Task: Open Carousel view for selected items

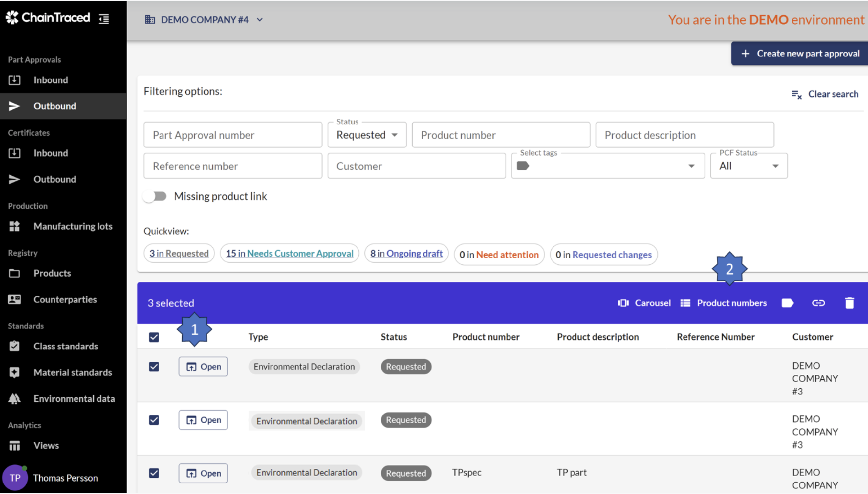Action: [644, 303]
